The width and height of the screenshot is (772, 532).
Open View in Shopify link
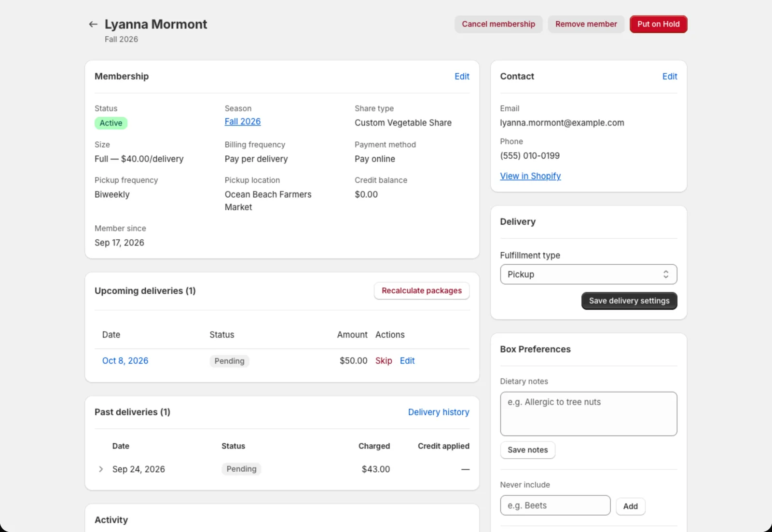point(530,176)
